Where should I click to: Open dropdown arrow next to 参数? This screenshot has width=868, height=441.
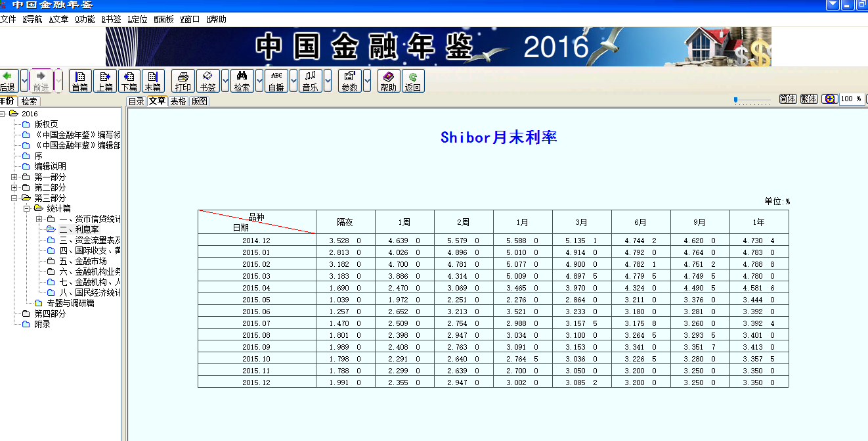[x=367, y=81]
